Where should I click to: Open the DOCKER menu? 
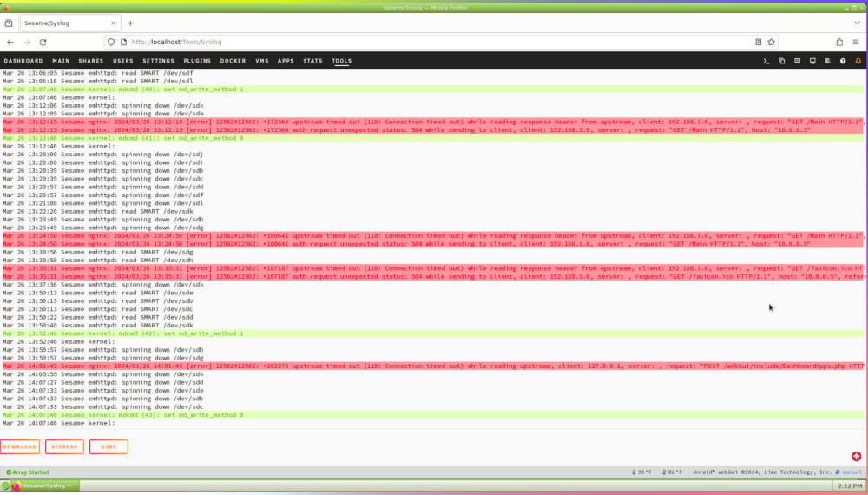tap(233, 61)
